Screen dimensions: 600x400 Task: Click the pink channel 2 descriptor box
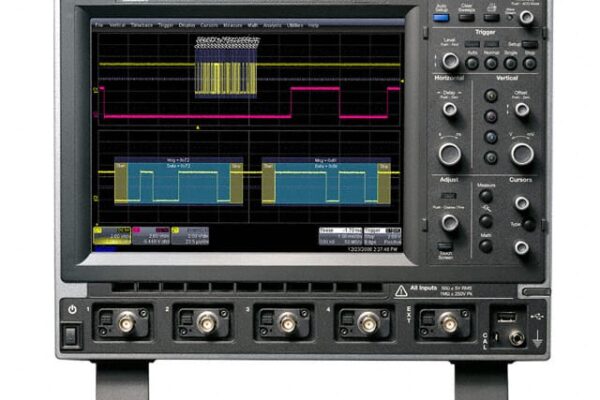[x=150, y=236]
